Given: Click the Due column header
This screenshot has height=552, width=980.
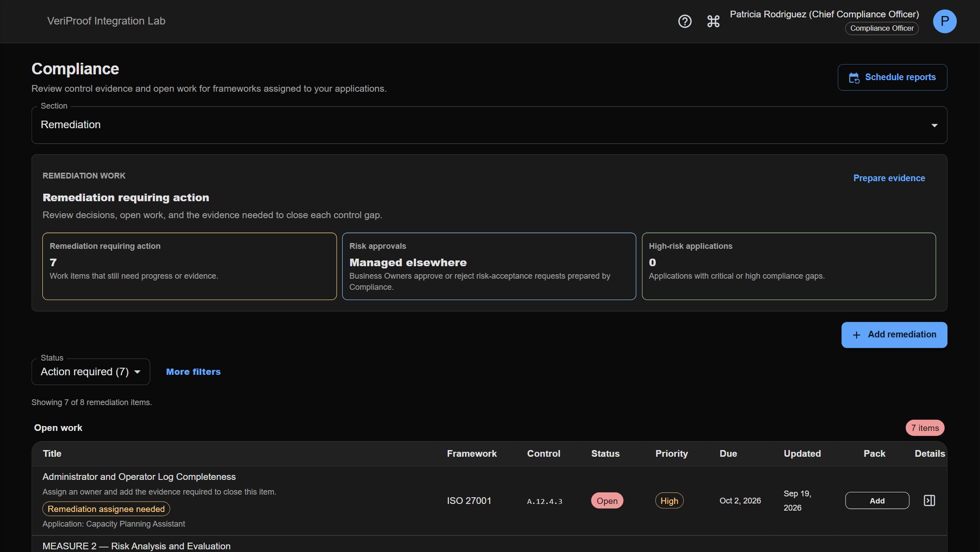Looking at the screenshot, I should coord(728,454).
